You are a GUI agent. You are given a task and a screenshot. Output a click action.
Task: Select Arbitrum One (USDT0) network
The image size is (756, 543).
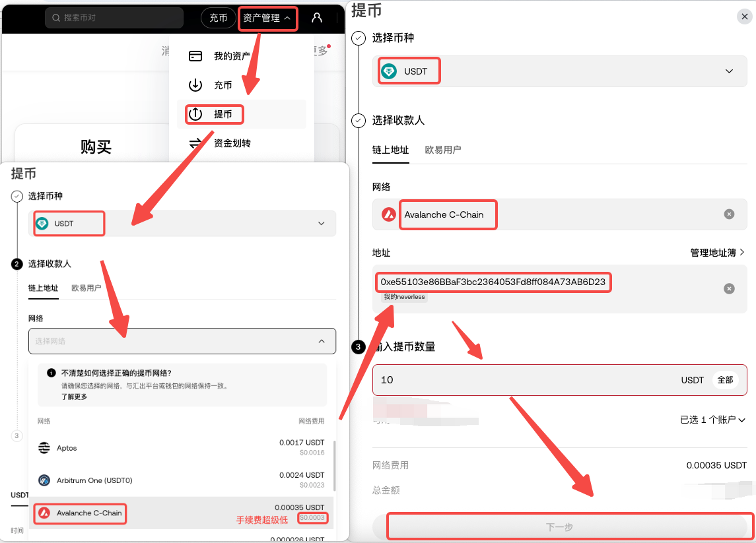[x=181, y=480]
